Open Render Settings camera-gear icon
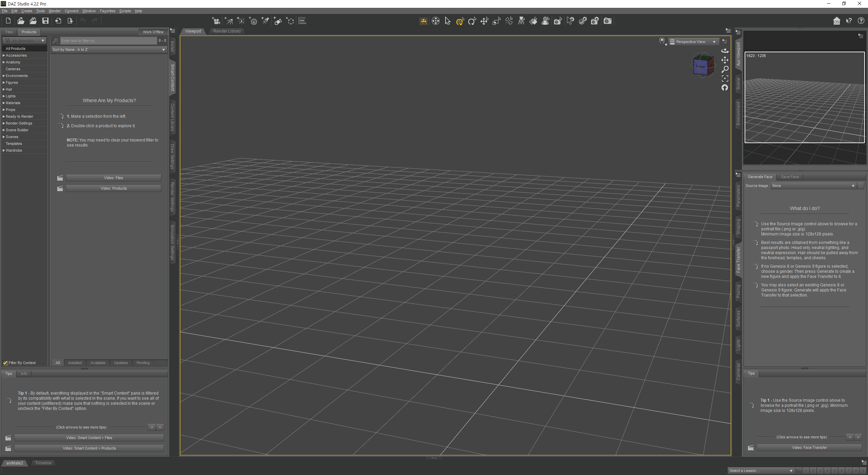868x475 pixels. [595, 21]
